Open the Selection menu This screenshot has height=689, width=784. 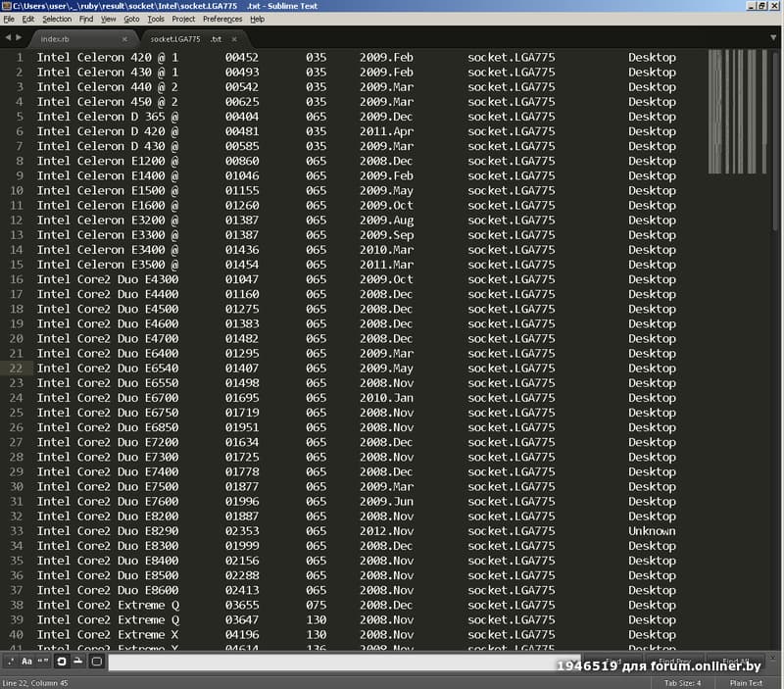[57, 19]
